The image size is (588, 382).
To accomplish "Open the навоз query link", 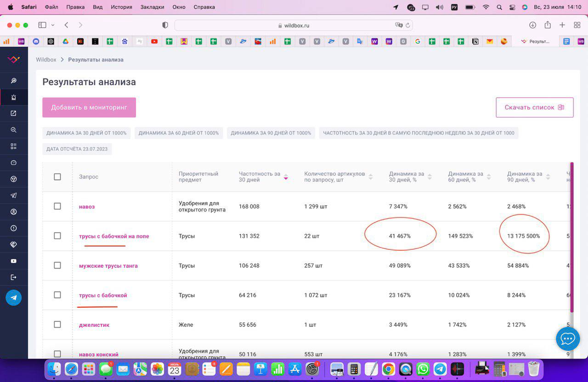I will click(87, 207).
